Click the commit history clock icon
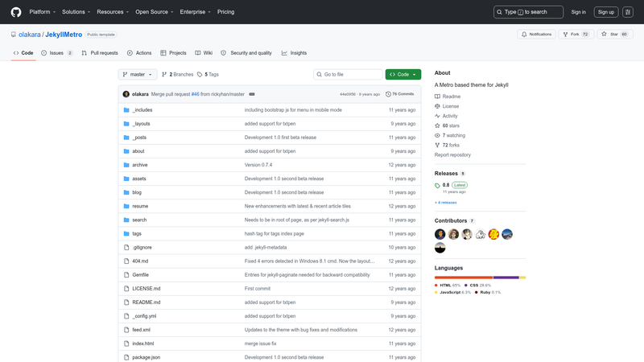This screenshot has height=362, width=644. [x=388, y=94]
